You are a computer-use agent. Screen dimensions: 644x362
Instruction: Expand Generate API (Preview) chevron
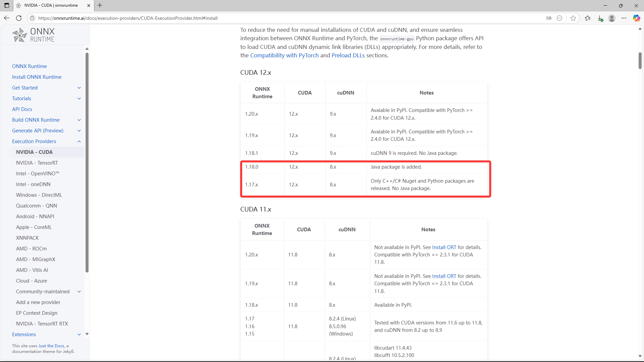coord(79,131)
